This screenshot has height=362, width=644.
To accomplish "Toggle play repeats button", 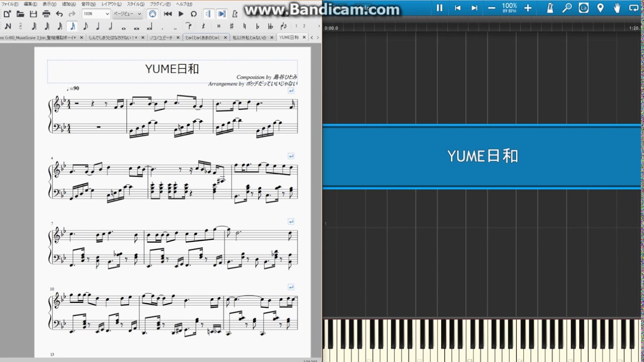I will click(208, 14).
